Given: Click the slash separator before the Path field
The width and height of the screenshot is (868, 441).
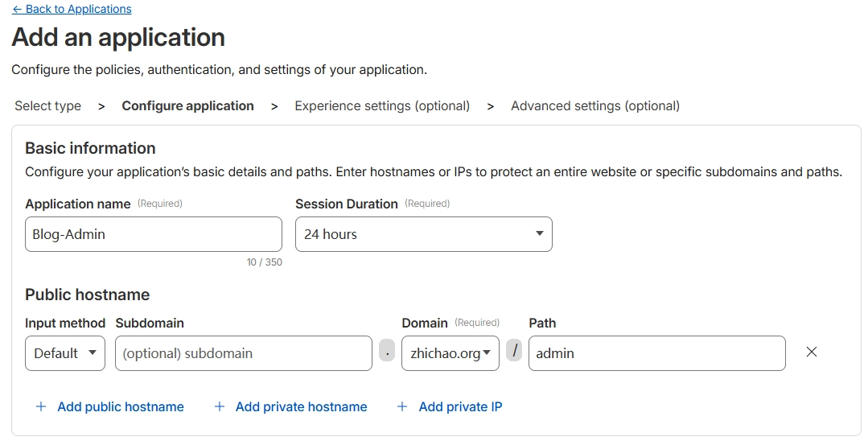Looking at the screenshot, I should coord(514,352).
